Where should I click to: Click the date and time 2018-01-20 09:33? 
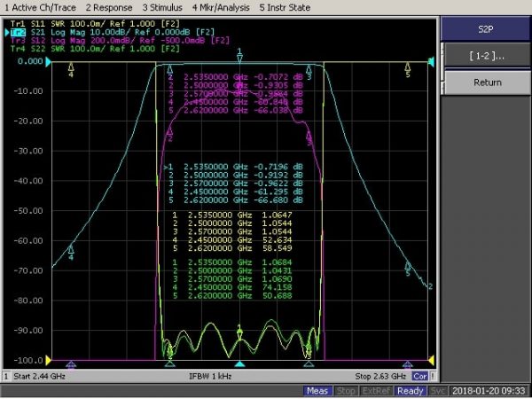click(489, 391)
